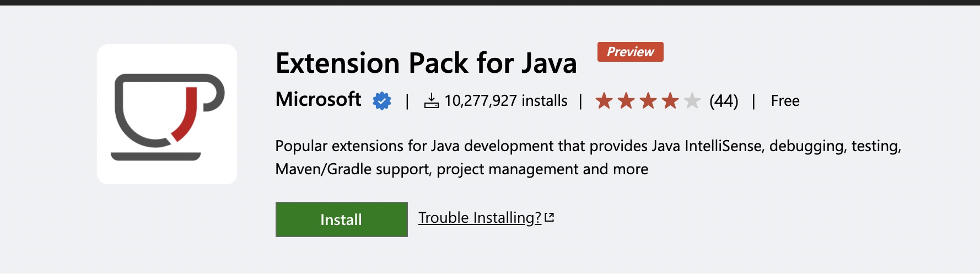Click the 'Maven/Gradle support' description line

point(461,169)
